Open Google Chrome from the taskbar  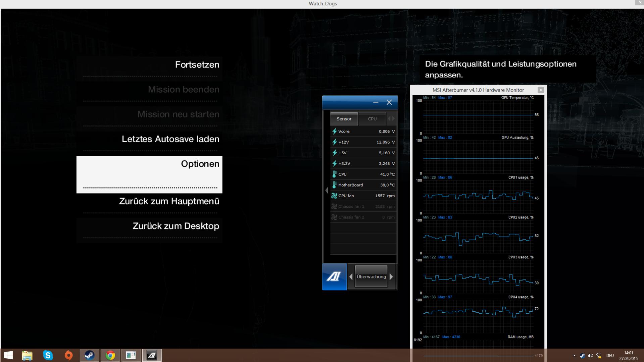tap(110, 355)
